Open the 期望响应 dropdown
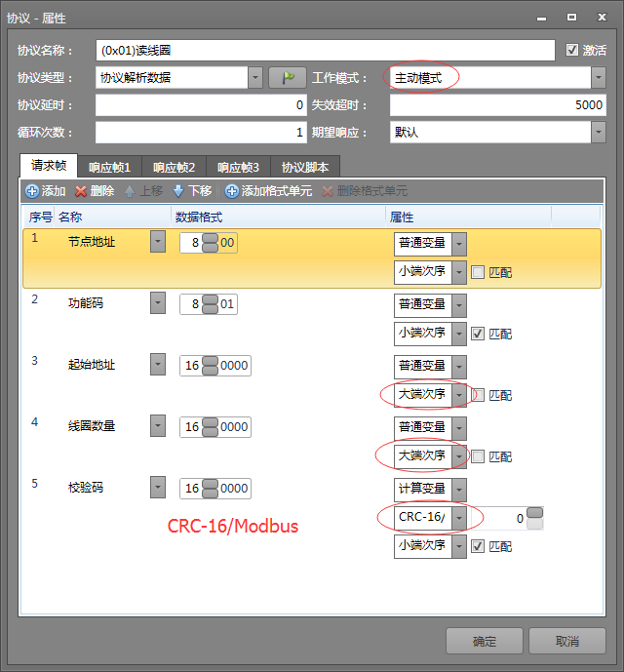 (x=599, y=132)
